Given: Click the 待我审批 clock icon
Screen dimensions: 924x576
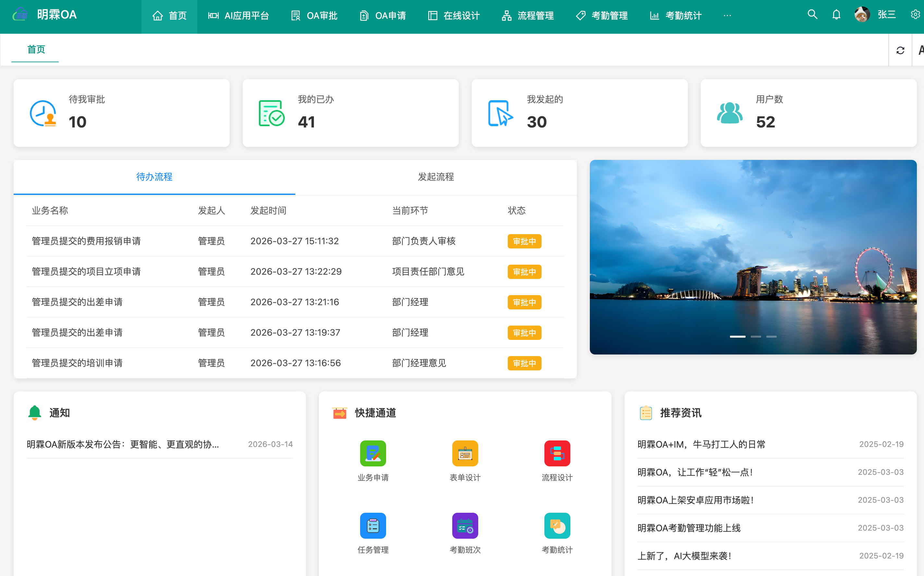Looking at the screenshot, I should [43, 113].
